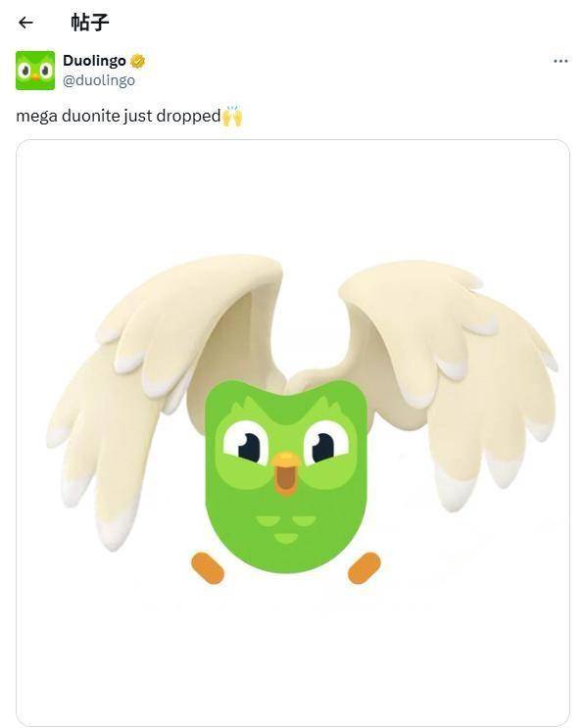Open the @duolingo handle link
This screenshot has height=728, width=584.
click(x=99, y=80)
